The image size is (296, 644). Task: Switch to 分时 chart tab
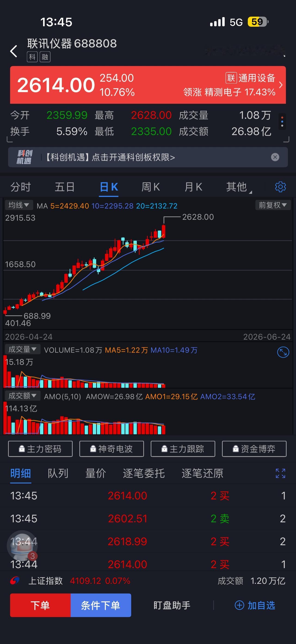point(20,187)
